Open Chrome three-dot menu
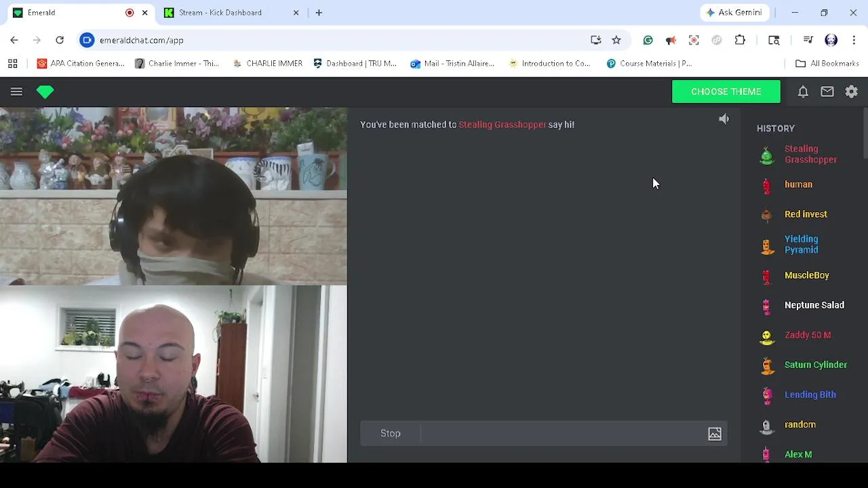Screen dimensions: 868x488 point(854,40)
